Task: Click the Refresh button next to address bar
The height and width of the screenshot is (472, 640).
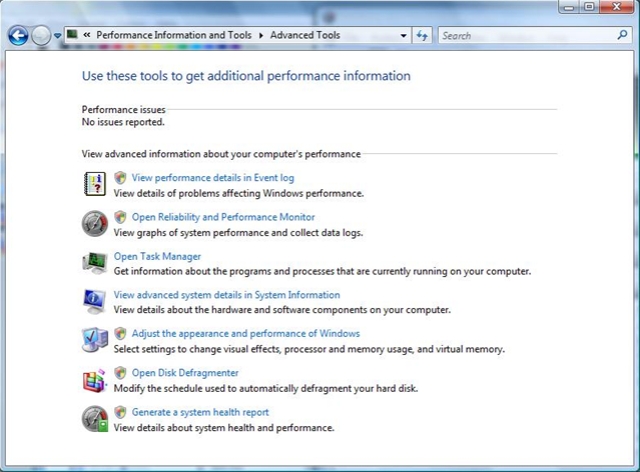Action: (x=422, y=36)
